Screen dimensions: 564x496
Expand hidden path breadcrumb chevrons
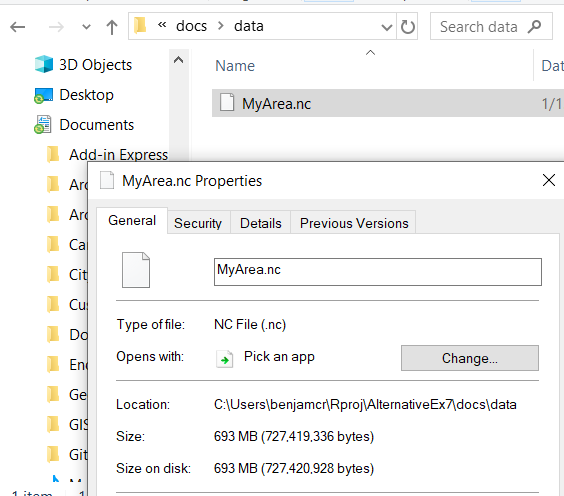[162, 24]
